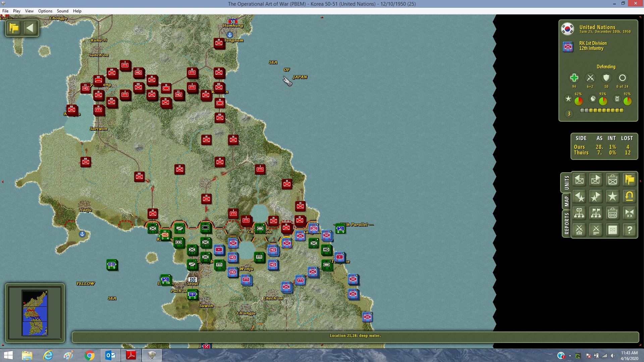Open the Windows Start button

point(8,355)
